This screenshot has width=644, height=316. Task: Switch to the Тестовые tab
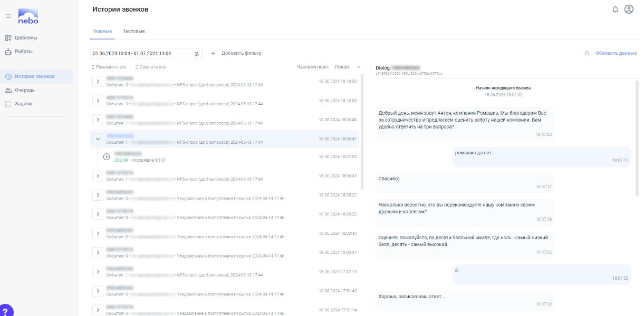point(134,32)
